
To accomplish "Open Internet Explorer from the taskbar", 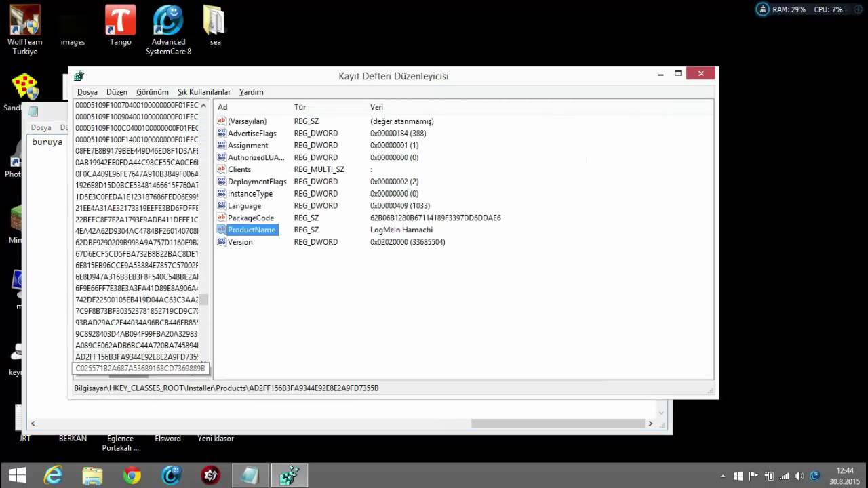I will tap(53, 475).
